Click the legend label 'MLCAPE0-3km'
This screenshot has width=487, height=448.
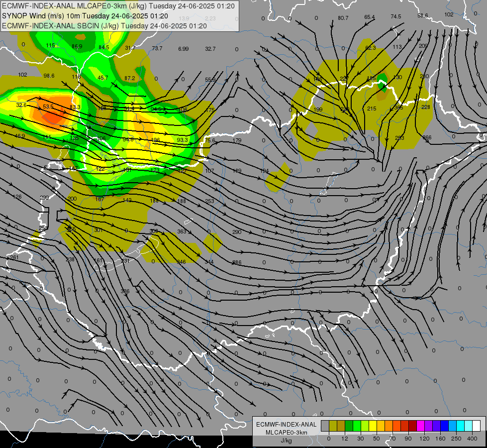286,433
